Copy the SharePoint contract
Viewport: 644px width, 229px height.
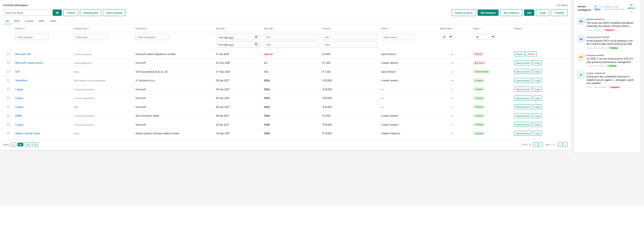point(537,81)
